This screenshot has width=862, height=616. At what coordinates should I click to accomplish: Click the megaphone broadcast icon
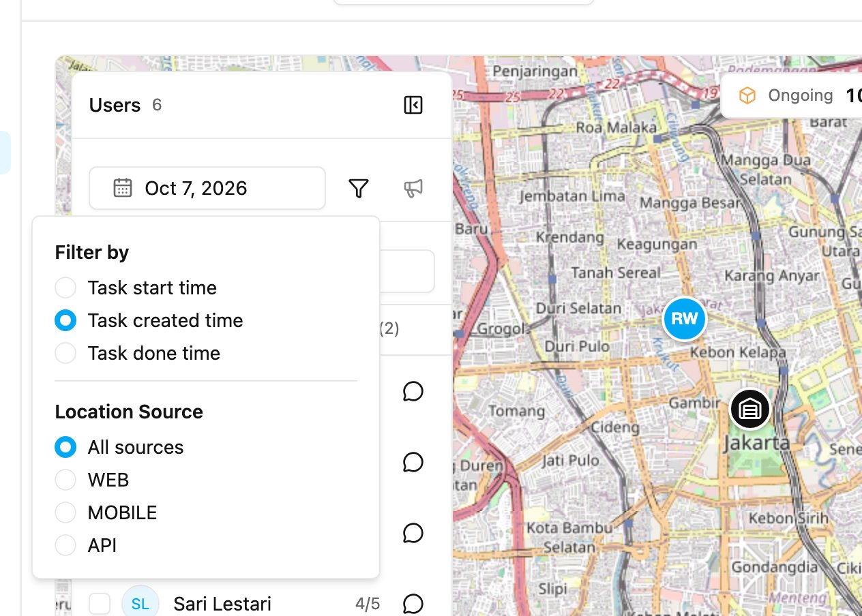pos(413,188)
